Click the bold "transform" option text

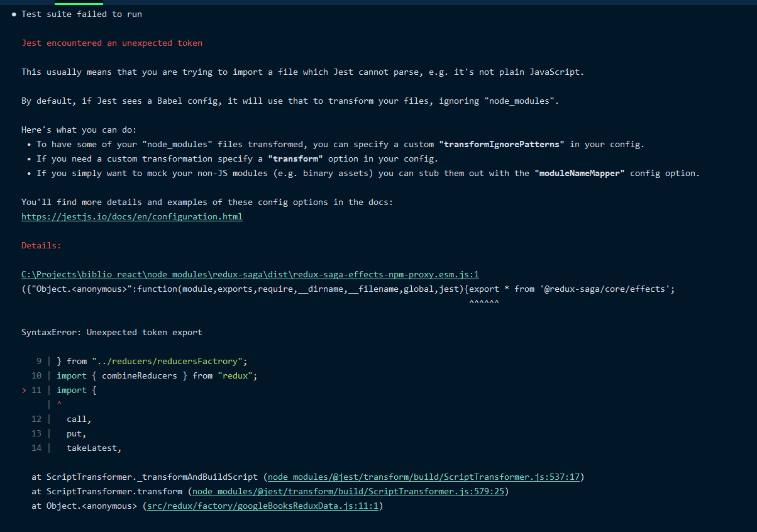296,158
